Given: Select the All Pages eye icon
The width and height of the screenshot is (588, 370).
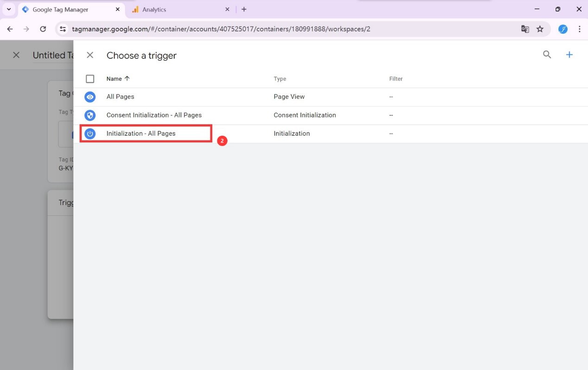Looking at the screenshot, I should tap(90, 97).
